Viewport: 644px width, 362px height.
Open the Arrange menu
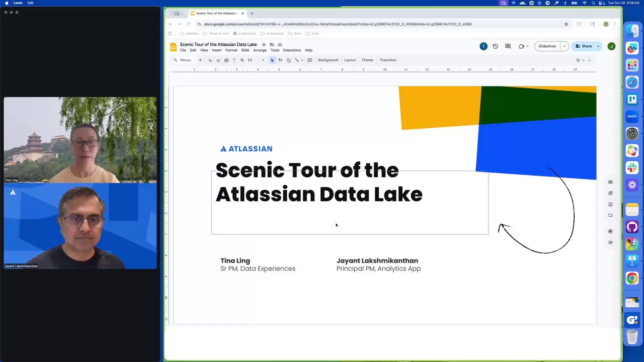tap(260, 50)
